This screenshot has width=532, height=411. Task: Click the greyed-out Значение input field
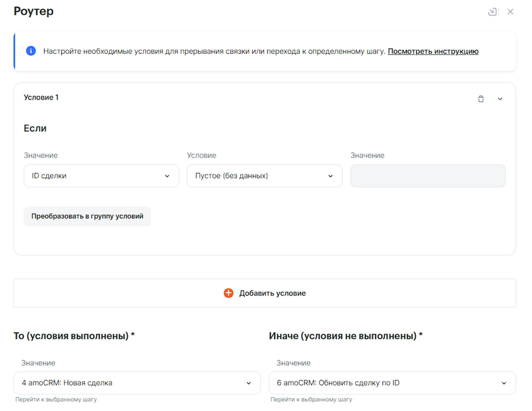point(428,176)
